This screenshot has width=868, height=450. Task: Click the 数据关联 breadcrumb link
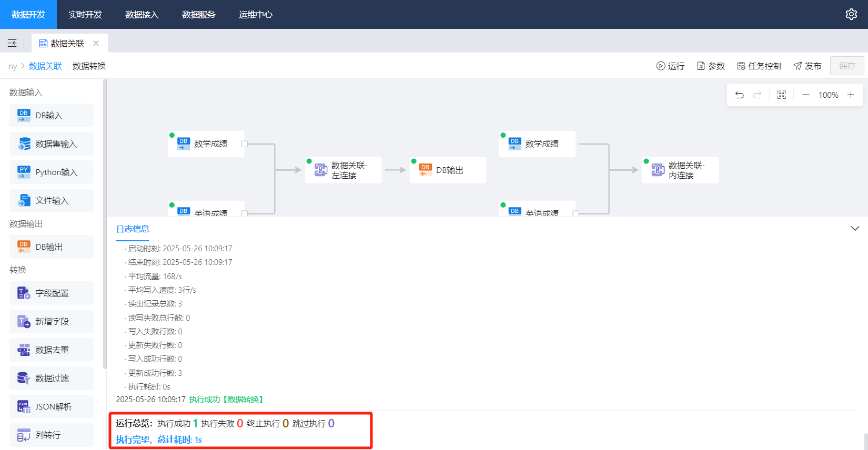point(45,66)
